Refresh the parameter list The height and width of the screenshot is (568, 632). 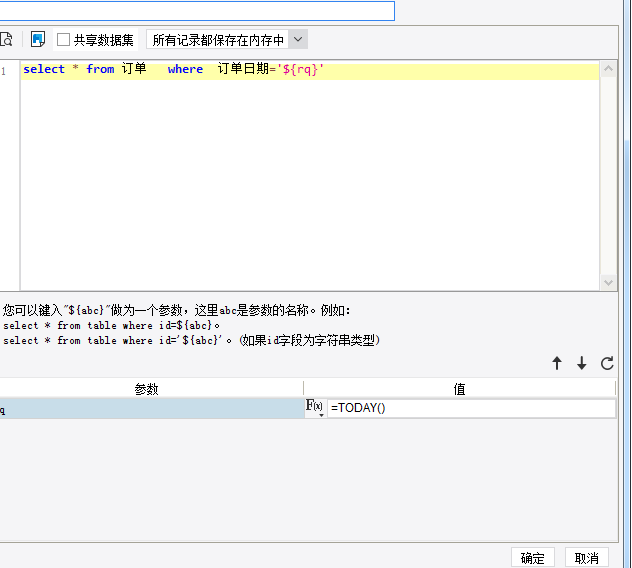pyautogui.click(x=607, y=363)
